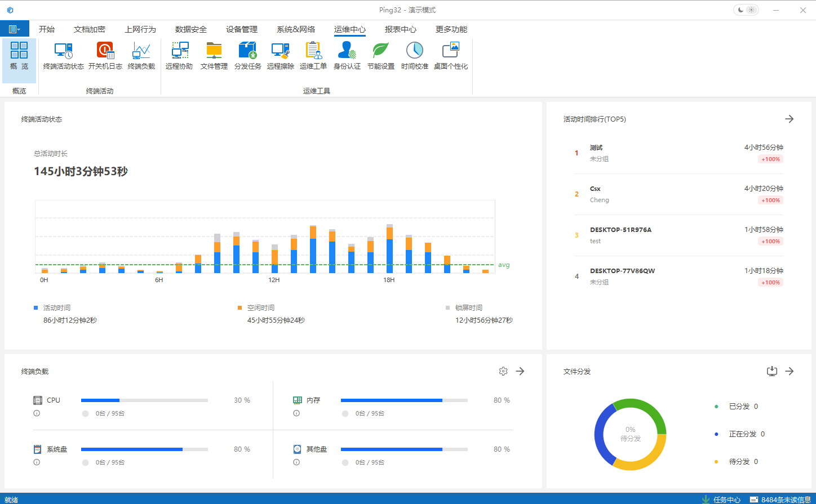This screenshot has height=504, width=816.
Task: Click the 8484条未读信息 unread messages link
Action: coord(785,499)
